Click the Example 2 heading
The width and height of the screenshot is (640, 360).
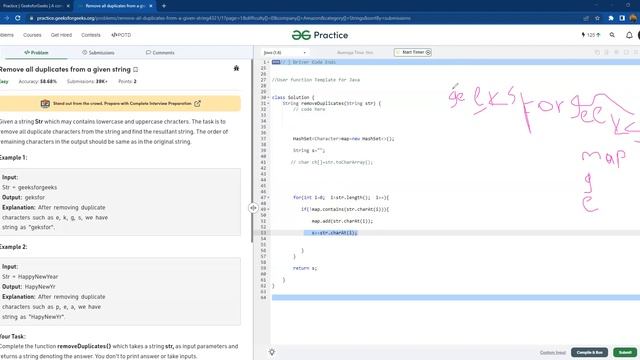click(13, 247)
